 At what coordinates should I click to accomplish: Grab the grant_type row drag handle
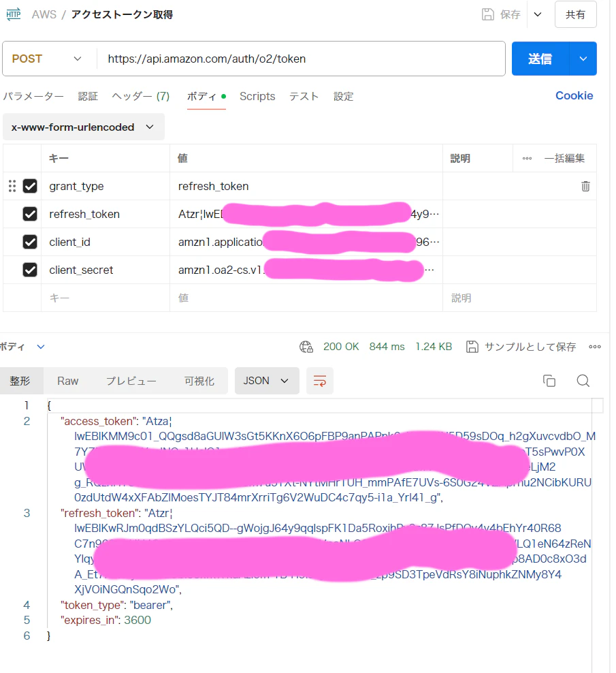click(12, 186)
